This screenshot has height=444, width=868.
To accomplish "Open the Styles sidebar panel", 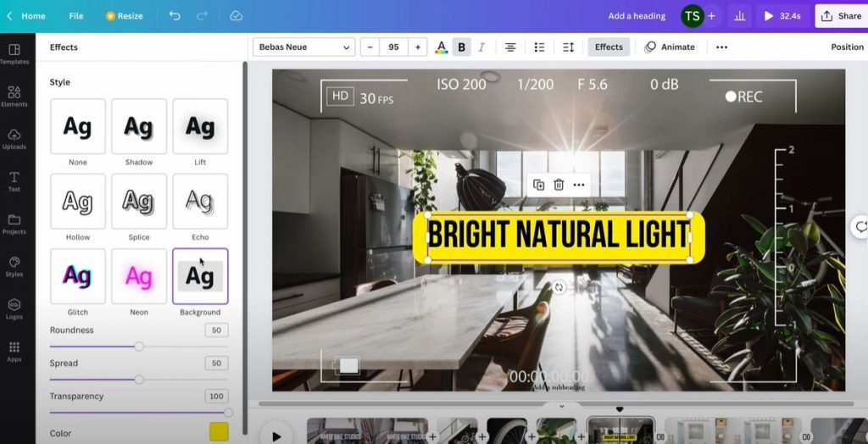I will (x=14, y=267).
